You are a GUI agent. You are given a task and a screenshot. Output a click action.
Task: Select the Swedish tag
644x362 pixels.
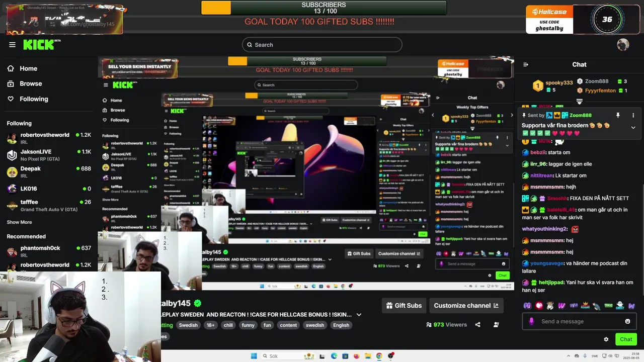click(188, 325)
